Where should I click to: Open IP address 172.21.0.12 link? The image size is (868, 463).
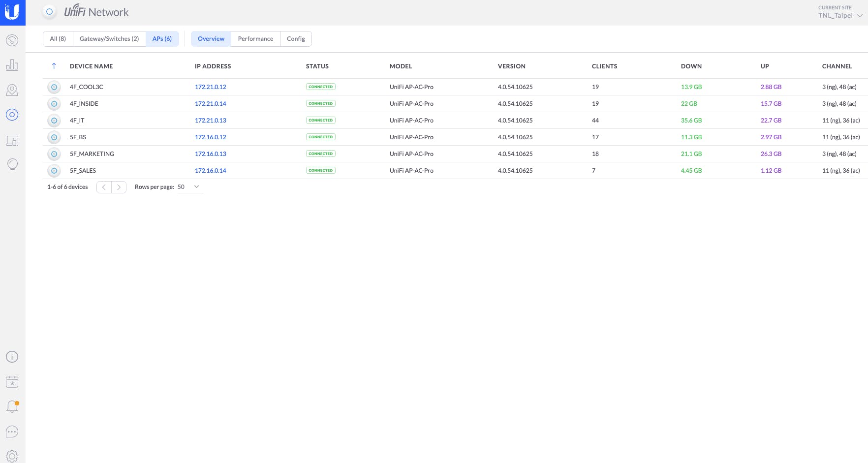coord(211,87)
